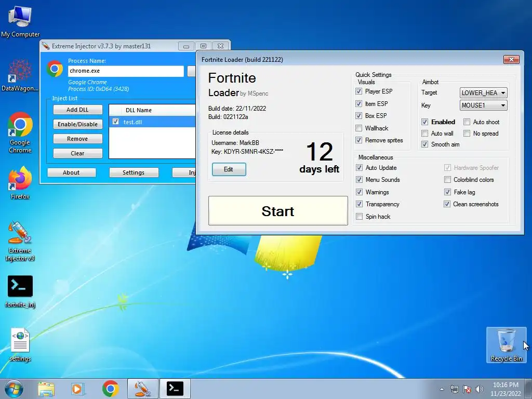Open the taskbar clock and date
This screenshot has width=532, height=399.
click(506, 389)
